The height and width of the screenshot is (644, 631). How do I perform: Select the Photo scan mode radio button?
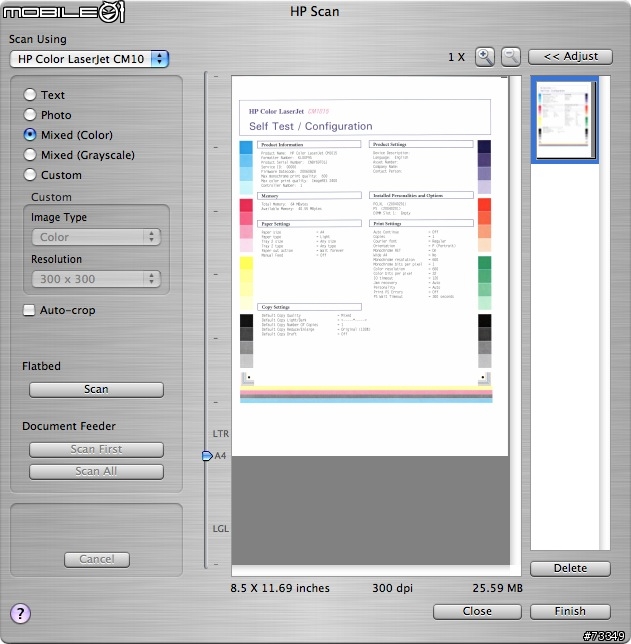tap(30, 115)
